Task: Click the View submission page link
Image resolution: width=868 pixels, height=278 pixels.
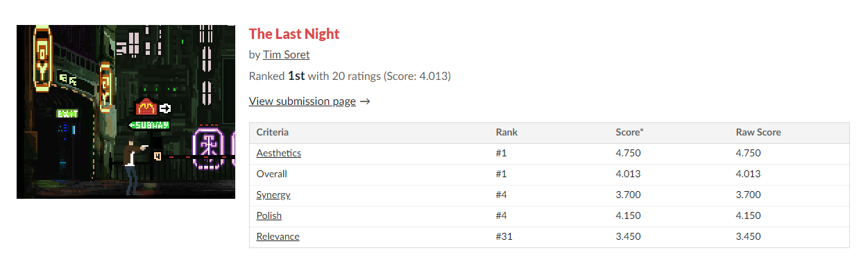Action: 302,101
